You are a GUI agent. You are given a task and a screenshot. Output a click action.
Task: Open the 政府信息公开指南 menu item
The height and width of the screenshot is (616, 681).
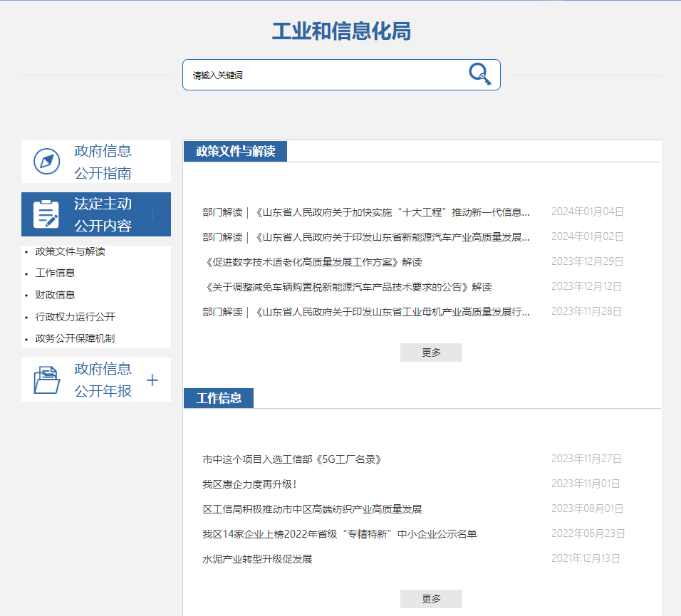[96, 162]
